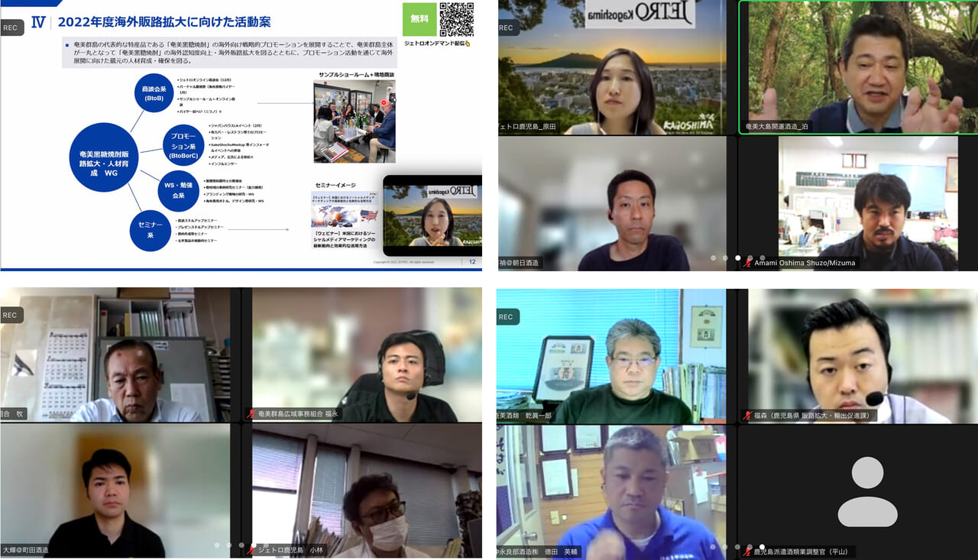Click the REC badge on the slide panel
The width and height of the screenshot is (978, 560).
11,28
